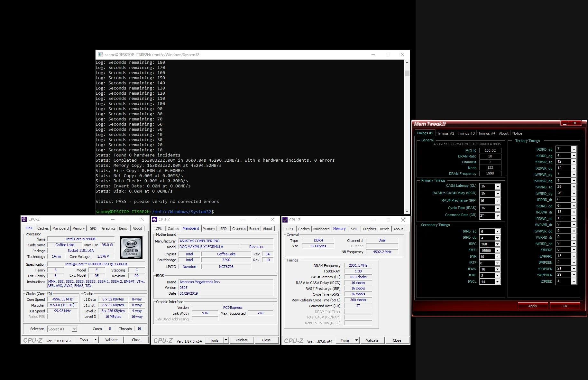This screenshot has width=588, height=380.
Task: Open the Command Rate (CR) dropdown in Mem TweakIt
Action: click(498, 216)
